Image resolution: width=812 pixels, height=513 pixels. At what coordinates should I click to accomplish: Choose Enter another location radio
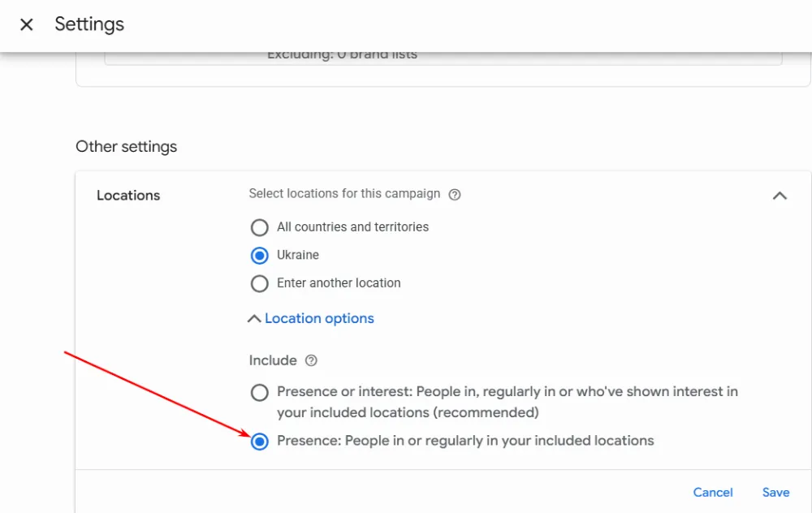pyautogui.click(x=260, y=283)
